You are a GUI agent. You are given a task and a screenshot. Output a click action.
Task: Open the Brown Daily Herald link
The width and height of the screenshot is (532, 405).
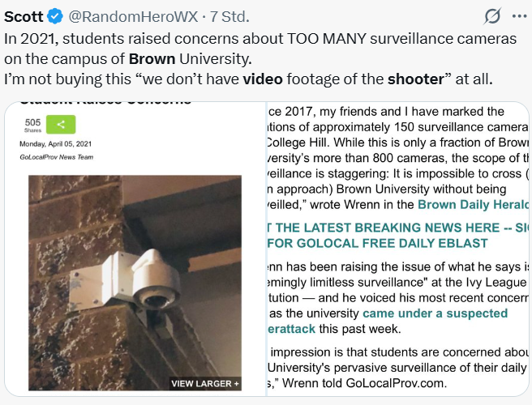(474, 204)
